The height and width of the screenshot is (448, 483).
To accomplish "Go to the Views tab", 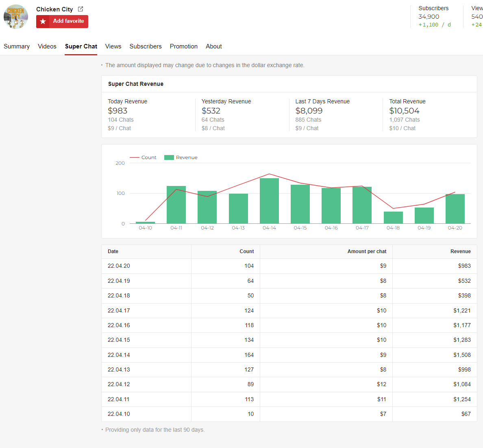I will click(113, 46).
